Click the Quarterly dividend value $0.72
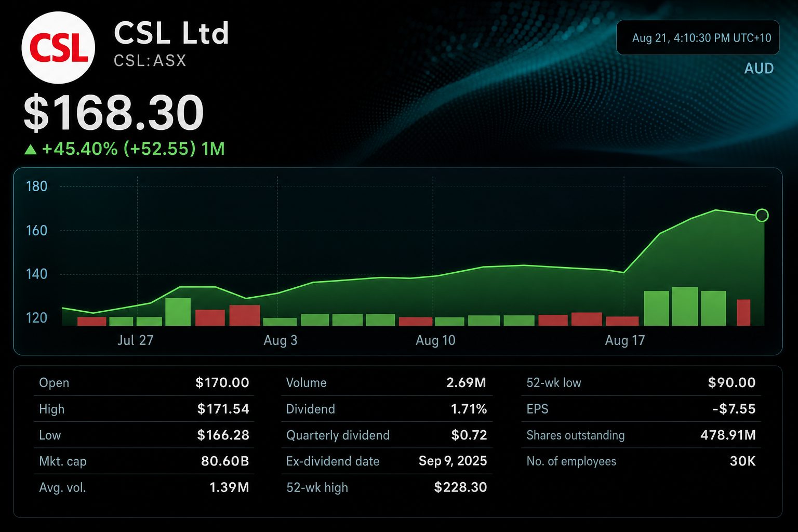The width and height of the screenshot is (798, 532). click(x=469, y=435)
